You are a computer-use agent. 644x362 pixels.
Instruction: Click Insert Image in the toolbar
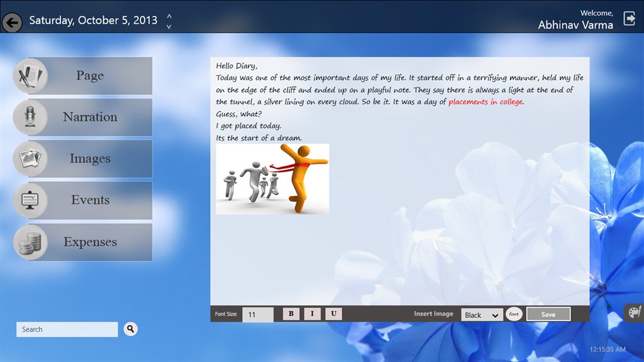click(x=433, y=314)
